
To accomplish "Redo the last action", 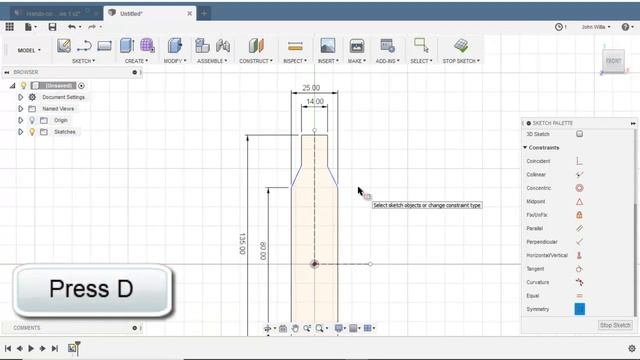I will pos(92,27).
